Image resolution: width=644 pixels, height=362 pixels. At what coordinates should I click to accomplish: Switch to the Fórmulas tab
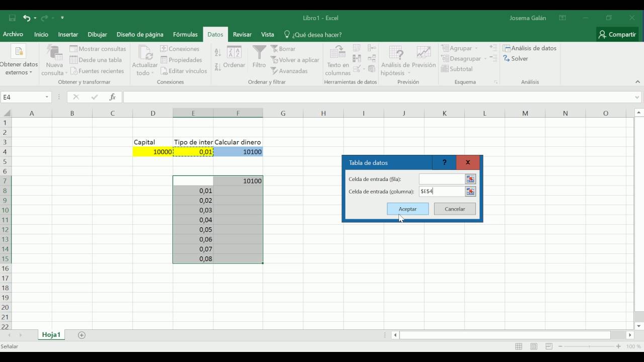[185, 35]
